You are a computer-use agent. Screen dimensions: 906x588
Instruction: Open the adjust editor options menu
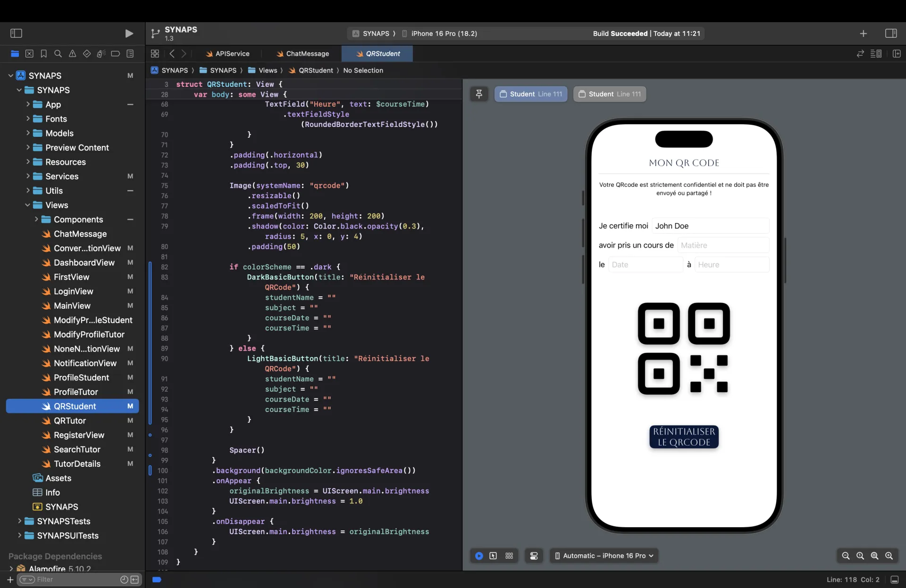click(x=876, y=54)
